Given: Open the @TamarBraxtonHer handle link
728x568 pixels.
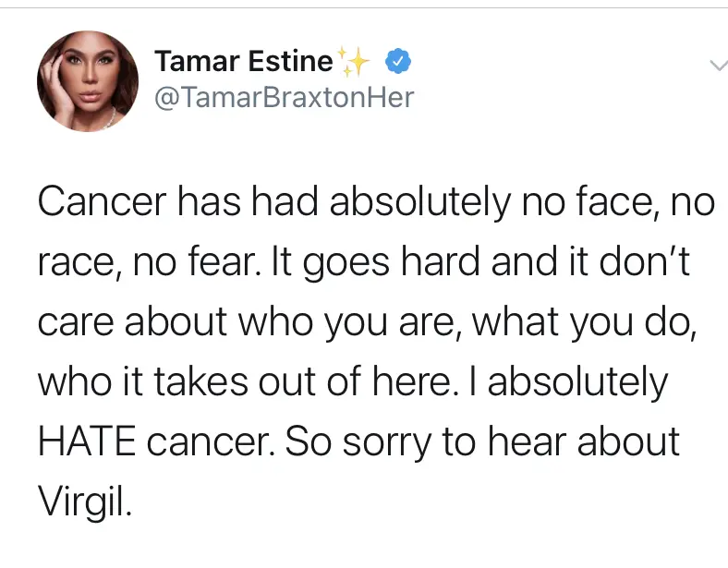Looking at the screenshot, I should (x=285, y=97).
